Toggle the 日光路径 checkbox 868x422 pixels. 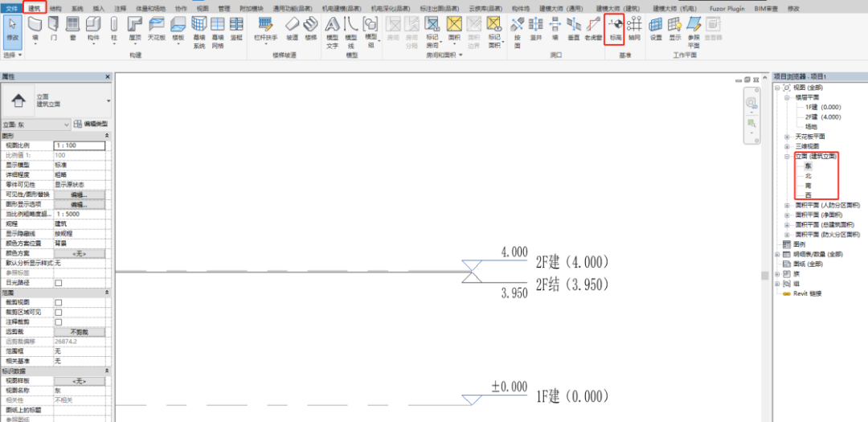tap(58, 282)
